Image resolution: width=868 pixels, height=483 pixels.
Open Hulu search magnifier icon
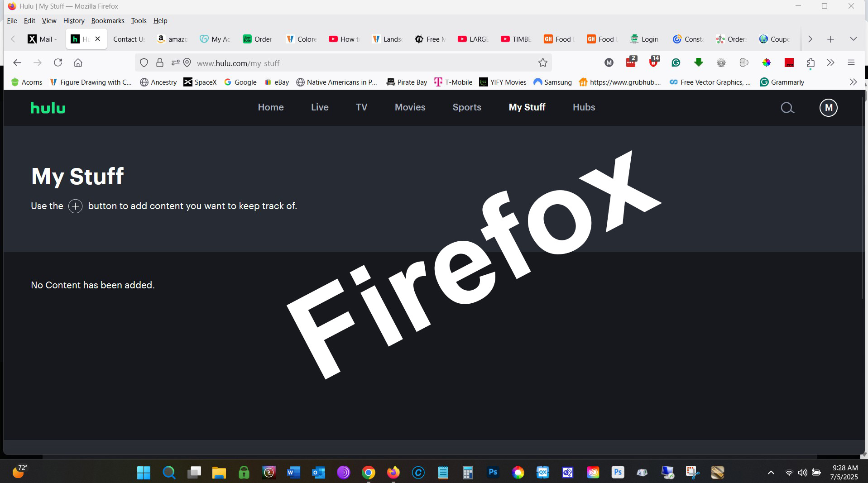[x=787, y=108]
